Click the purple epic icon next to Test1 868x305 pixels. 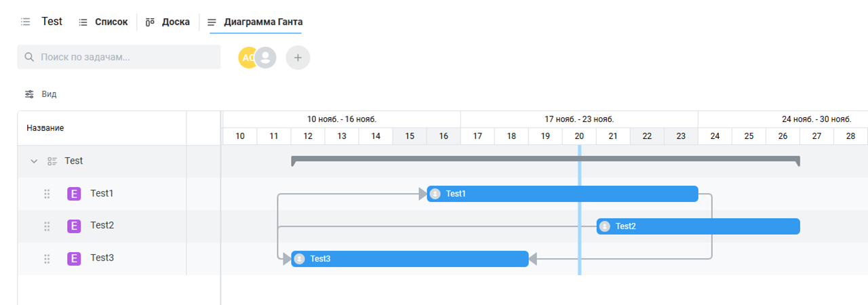(x=74, y=194)
